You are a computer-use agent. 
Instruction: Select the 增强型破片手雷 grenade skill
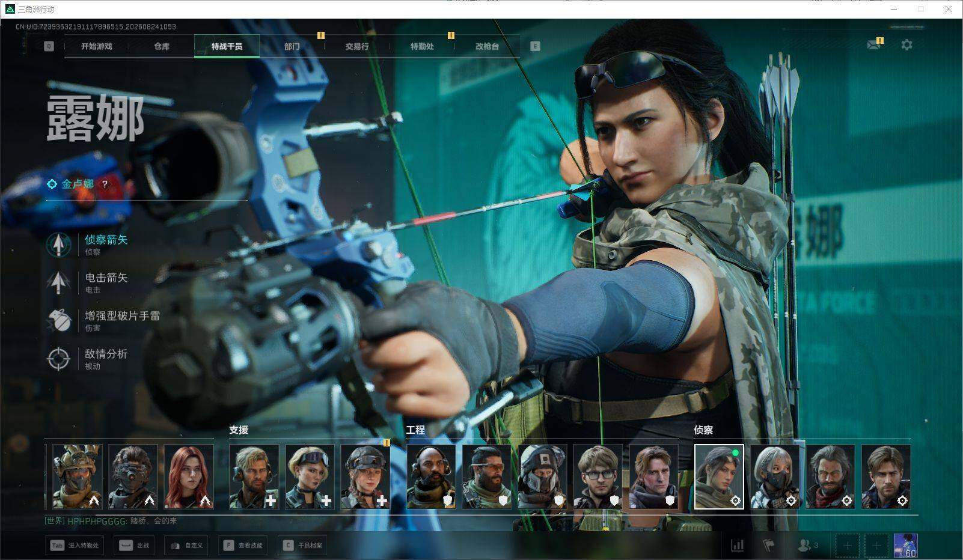103,320
